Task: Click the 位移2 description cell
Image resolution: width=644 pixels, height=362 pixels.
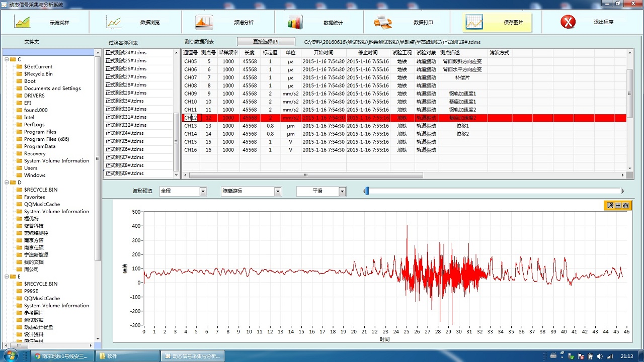Action: click(x=462, y=134)
